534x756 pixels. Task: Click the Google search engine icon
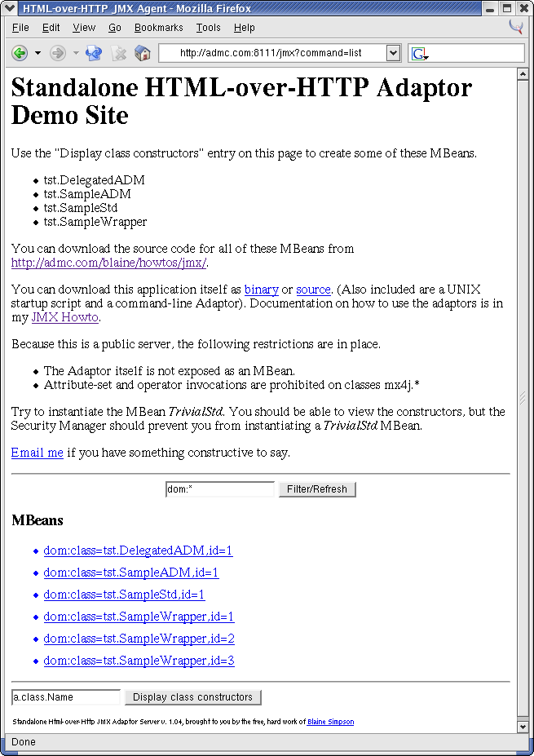(x=419, y=54)
